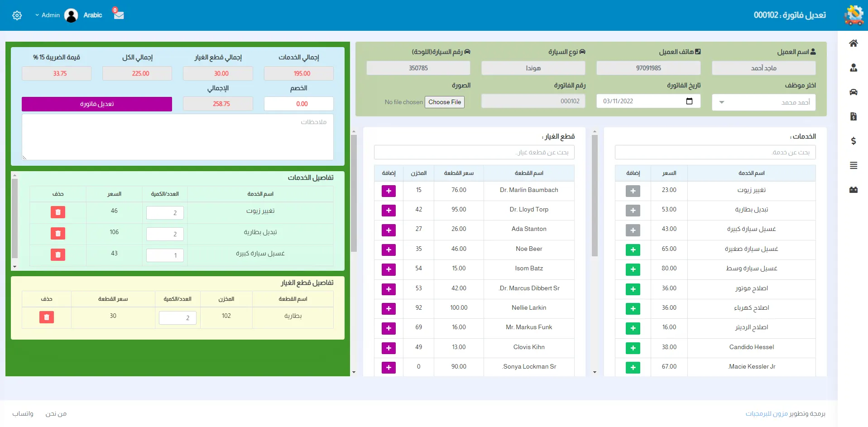Viewport: 868px width, 427px height.
Task: Click the Choose File button
Action: tap(444, 102)
